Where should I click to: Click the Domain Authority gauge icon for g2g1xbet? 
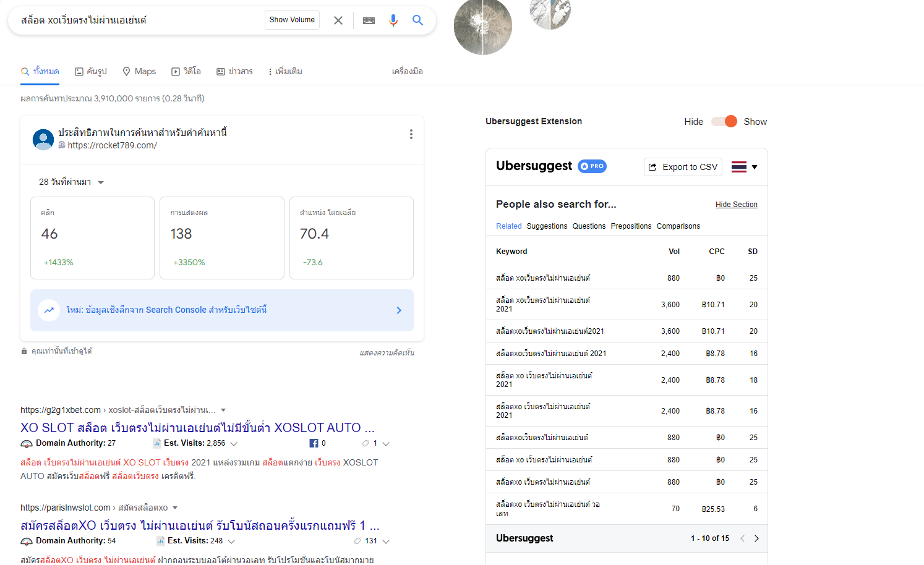tap(27, 444)
